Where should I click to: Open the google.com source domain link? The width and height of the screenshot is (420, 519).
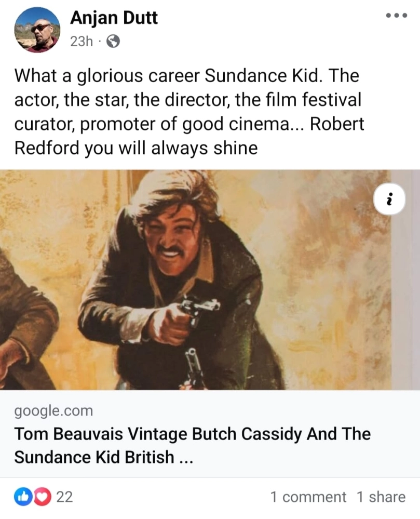[53, 411]
